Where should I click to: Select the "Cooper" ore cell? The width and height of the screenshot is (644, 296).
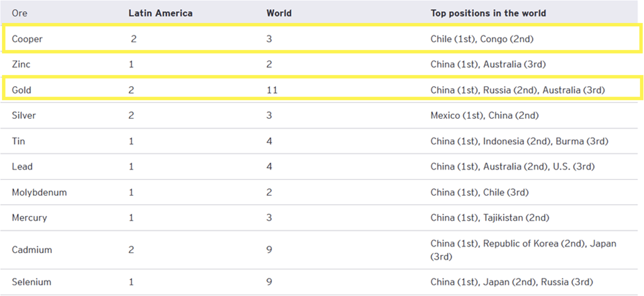(27, 39)
